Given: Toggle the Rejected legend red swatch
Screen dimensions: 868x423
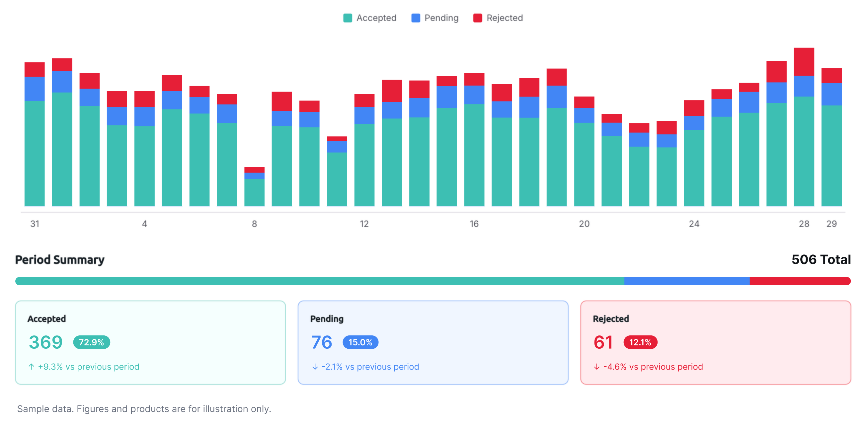Looking at the screenshot, I should pos(477,18).
